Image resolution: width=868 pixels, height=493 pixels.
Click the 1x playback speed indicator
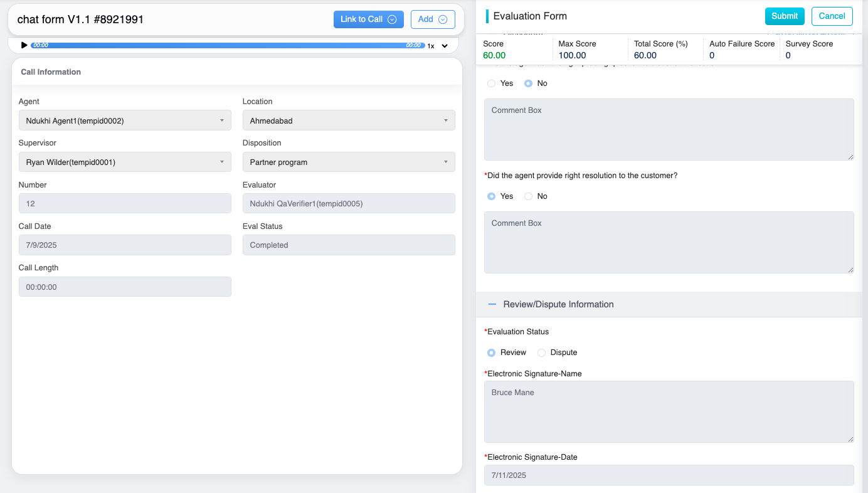point(431,46)
